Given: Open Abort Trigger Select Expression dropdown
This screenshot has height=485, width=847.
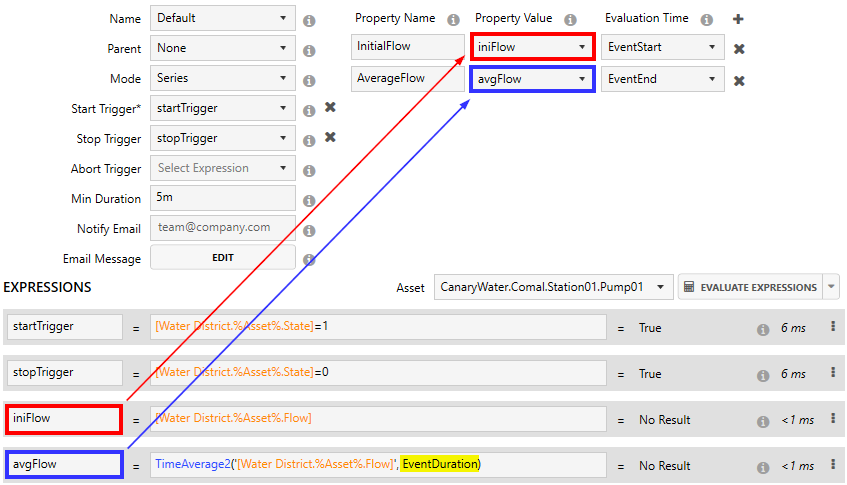Looking at the screenshot, I should pyautogui.click(x=223, y=168).
